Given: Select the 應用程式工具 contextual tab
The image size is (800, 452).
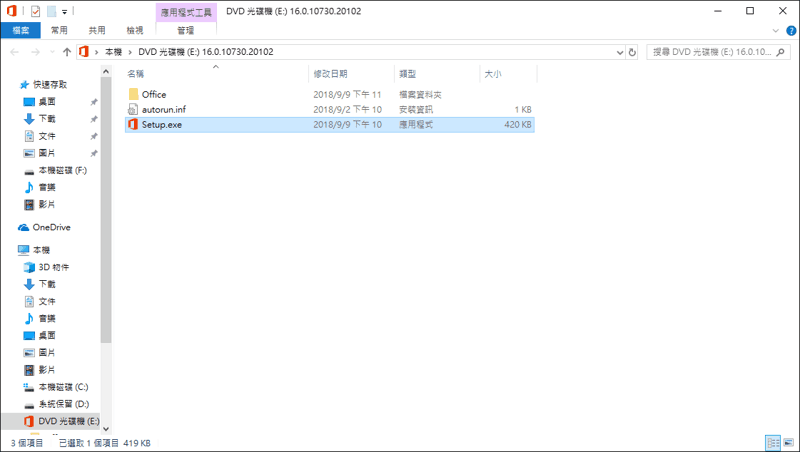Looking at the screenshot, I should point(186,12).
